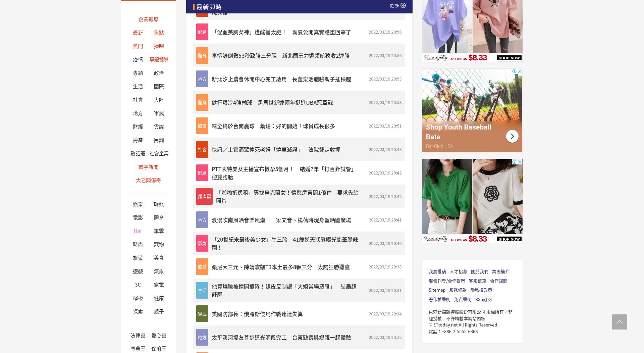Go to 韓娛 category in sidebar
Screen dimensions: 644x353
click(159, 204)
